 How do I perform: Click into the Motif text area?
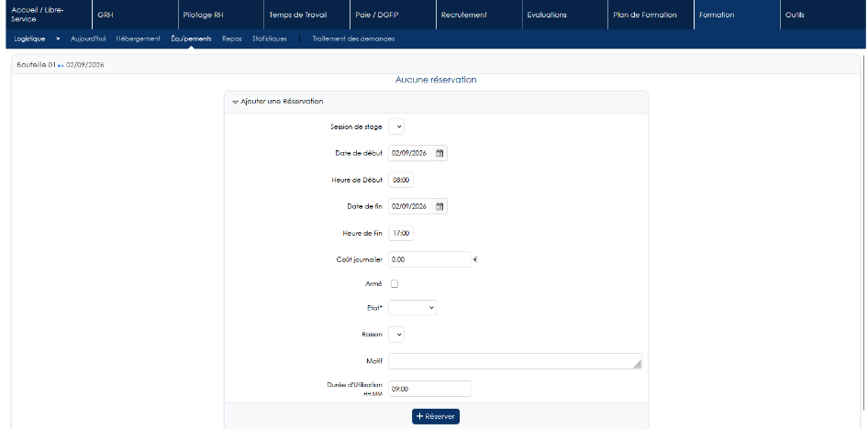click(x=516, y=361)
